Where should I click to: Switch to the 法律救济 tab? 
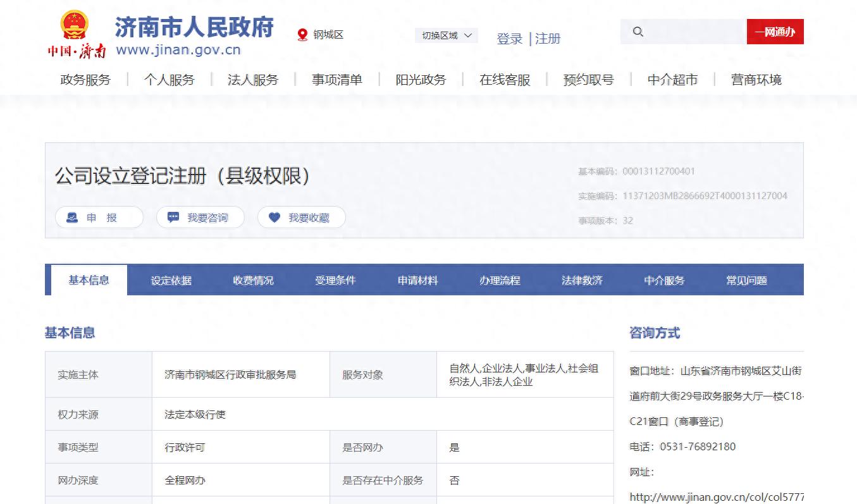click(583, 280)
